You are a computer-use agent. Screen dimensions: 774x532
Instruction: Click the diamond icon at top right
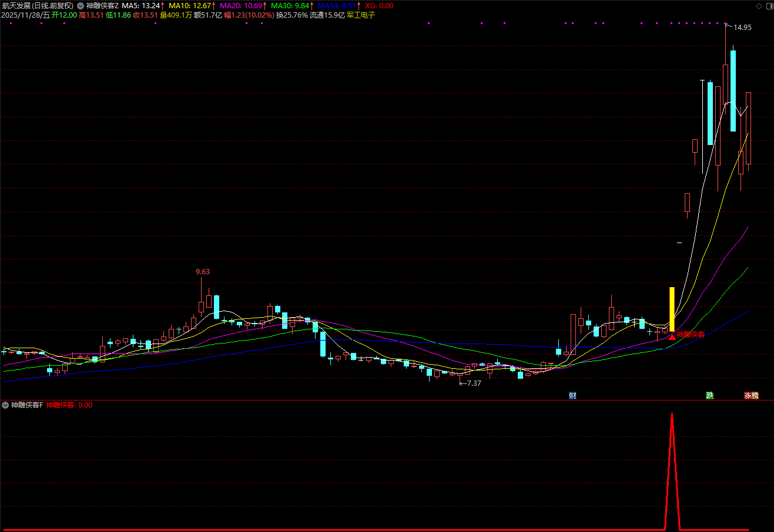(758, 6)
